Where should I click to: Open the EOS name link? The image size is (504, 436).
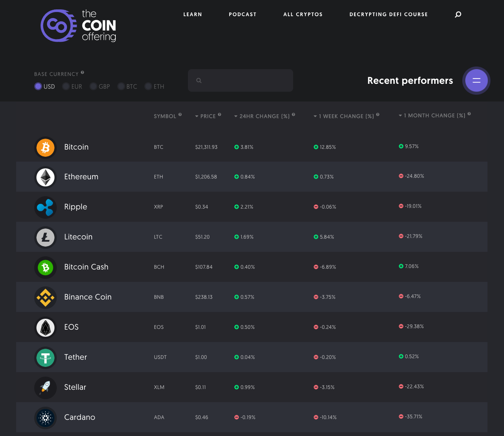coord(71,327)
